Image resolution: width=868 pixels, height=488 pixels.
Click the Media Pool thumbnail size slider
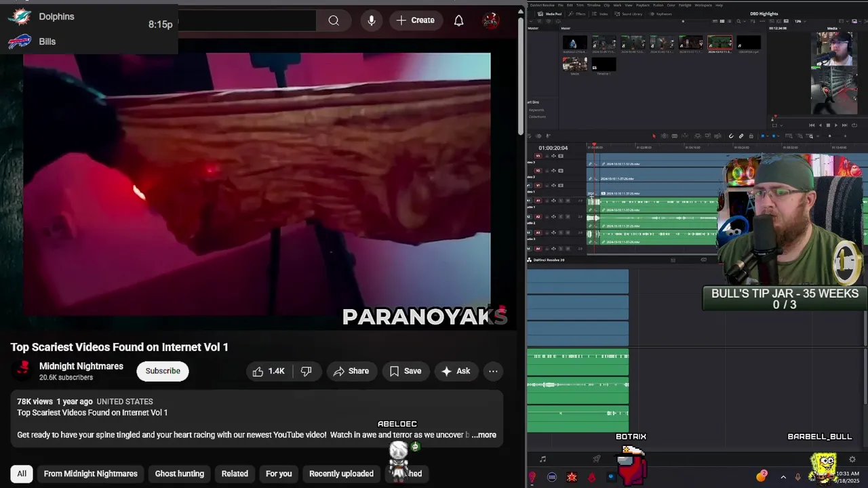[683, 21]
